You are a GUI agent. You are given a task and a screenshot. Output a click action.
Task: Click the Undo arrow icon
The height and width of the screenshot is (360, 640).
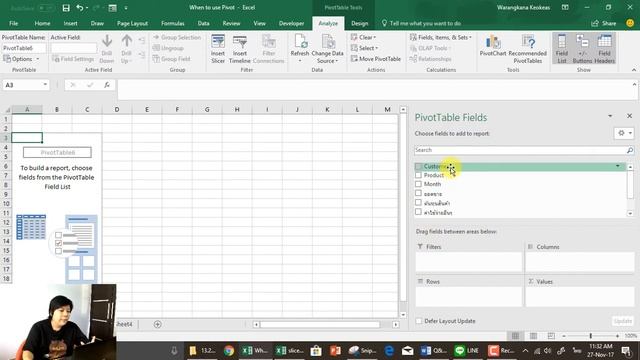(x=80, y=8)
